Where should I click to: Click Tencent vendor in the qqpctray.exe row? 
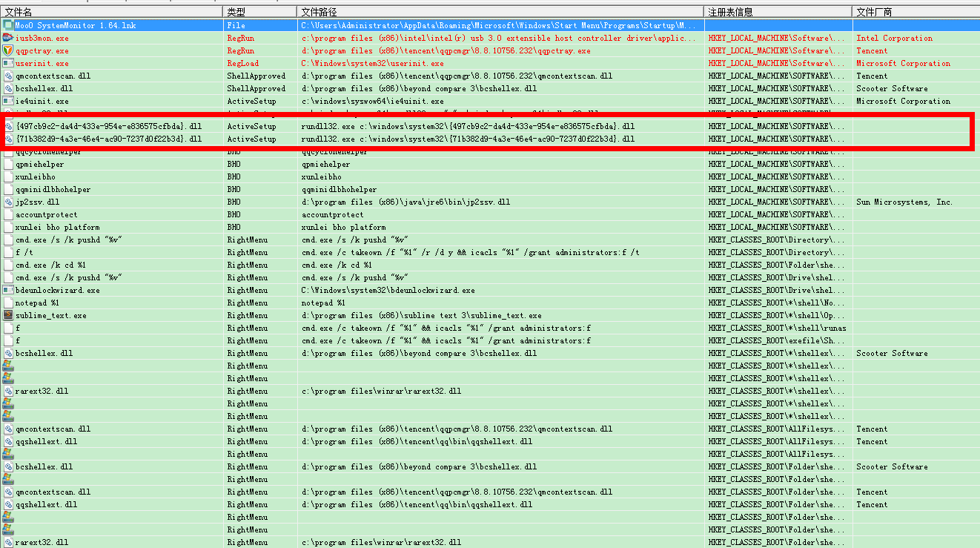point(872,50)
